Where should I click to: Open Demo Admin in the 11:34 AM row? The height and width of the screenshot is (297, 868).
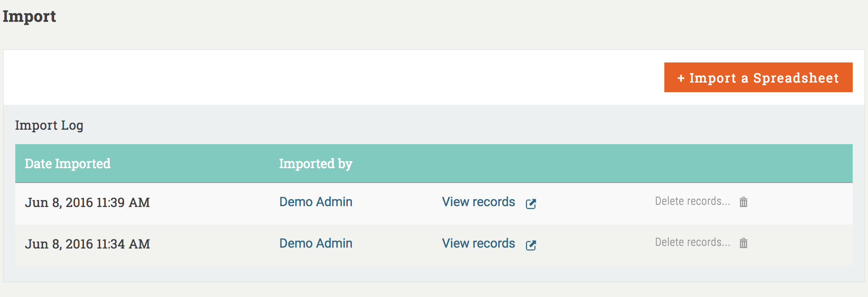pos(316,243)
